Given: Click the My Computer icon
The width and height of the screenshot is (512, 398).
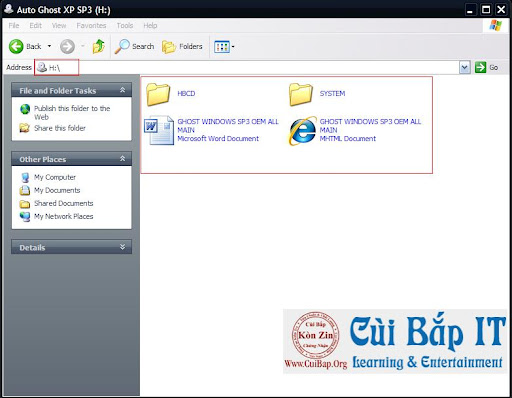Looking at the screenshot, I should [x=25, y=178].
